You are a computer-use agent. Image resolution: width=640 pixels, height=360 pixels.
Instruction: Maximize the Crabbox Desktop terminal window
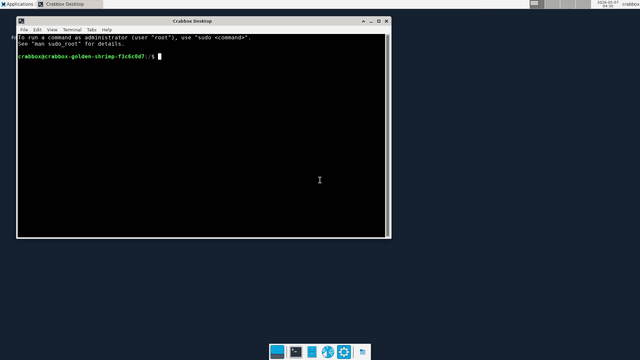pos(379,21)
